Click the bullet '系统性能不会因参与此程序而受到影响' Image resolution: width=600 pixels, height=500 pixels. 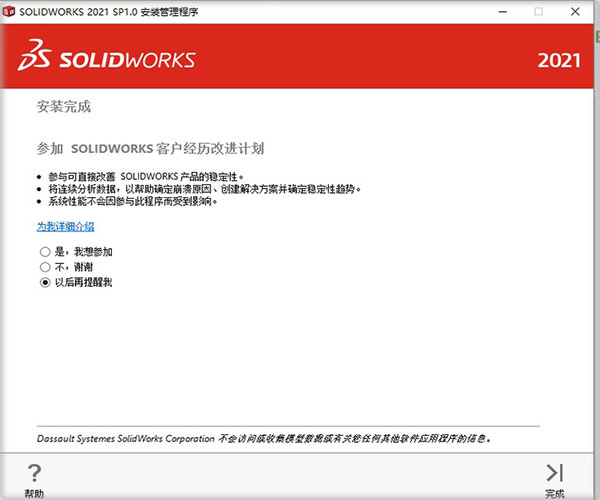tap(133, 201)
